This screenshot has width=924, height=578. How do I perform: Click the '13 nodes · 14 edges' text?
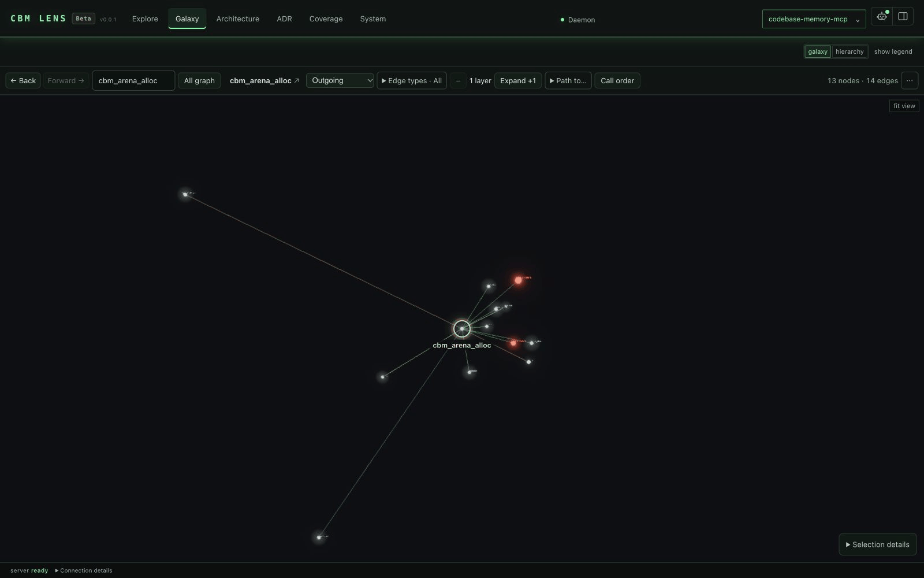click(862, 81)
